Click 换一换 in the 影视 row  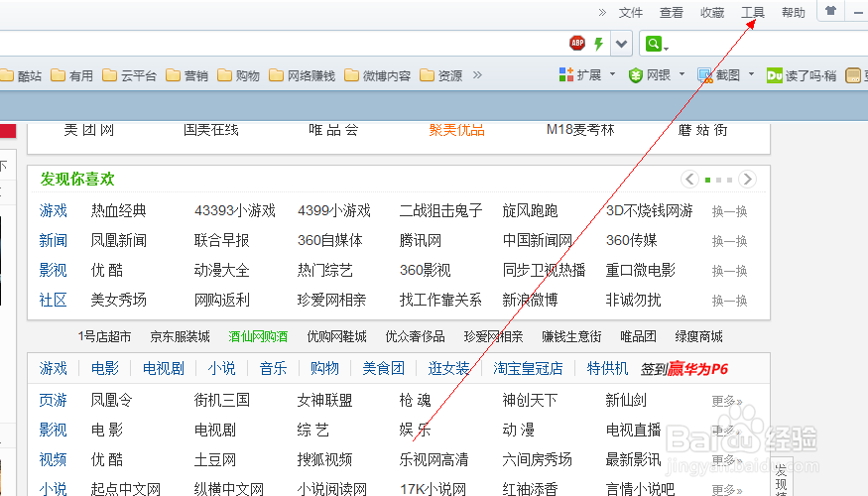coord(729,271)
